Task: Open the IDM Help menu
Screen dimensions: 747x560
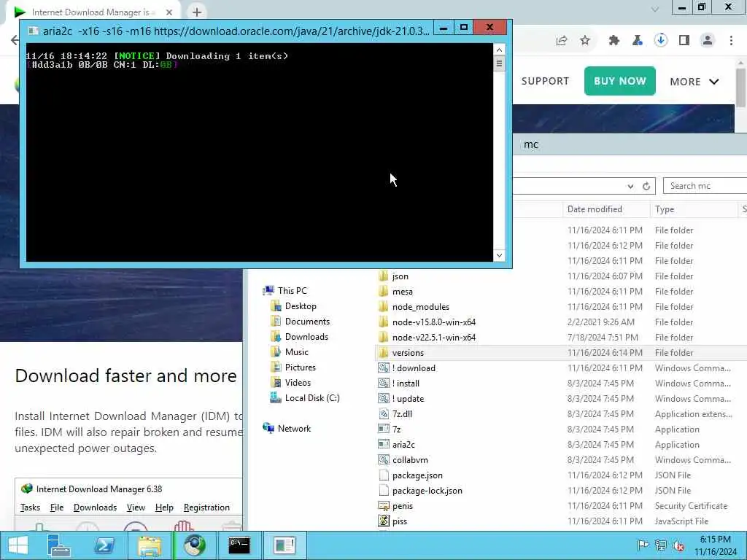Action: [x=164, y=507]
